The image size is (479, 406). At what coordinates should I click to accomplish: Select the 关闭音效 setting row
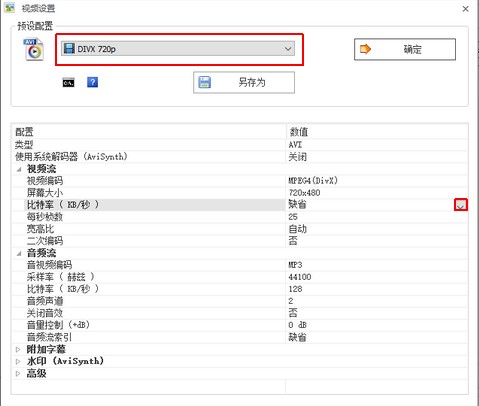tap(240, 313)
